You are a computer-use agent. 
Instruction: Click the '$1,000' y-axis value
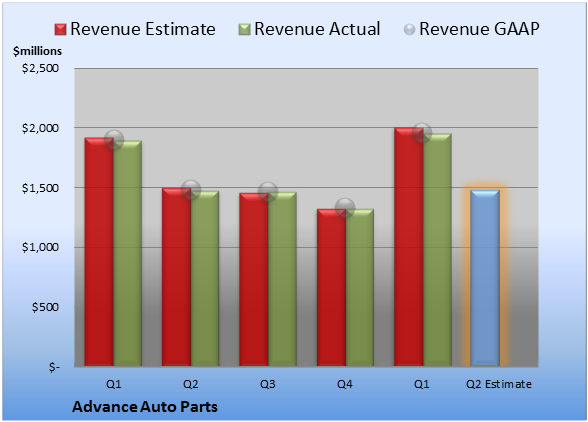tap(40, 247)
